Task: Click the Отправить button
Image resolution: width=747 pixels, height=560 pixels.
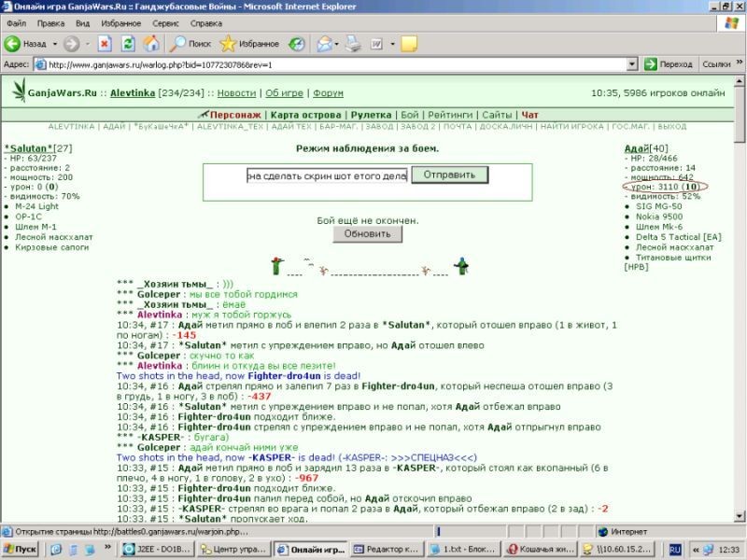Action: 450,175
